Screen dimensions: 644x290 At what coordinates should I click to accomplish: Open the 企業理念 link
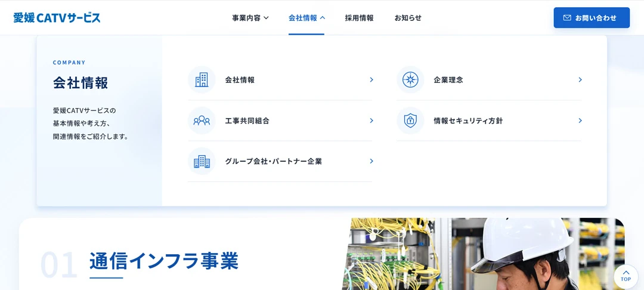489,80
